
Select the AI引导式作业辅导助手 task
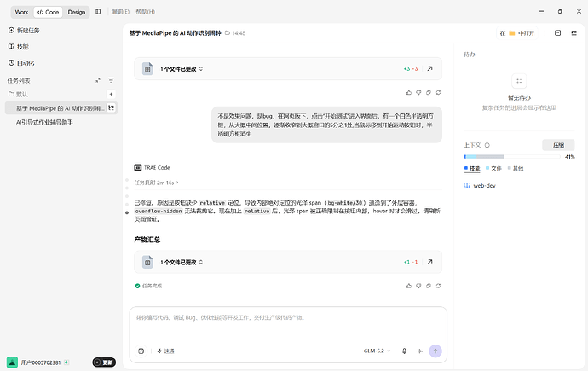click(44, 122)
